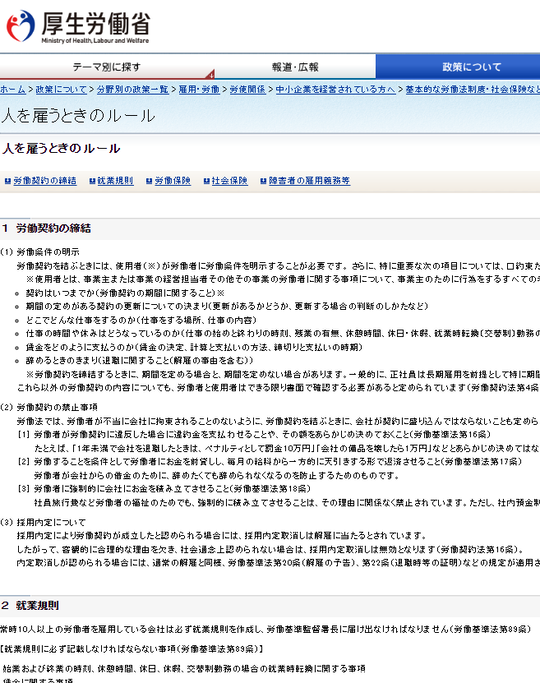Jump to 労働契約の締結 anchor link
The width and height of the screenshot is (540, 683).
click(x=45, y=181)
